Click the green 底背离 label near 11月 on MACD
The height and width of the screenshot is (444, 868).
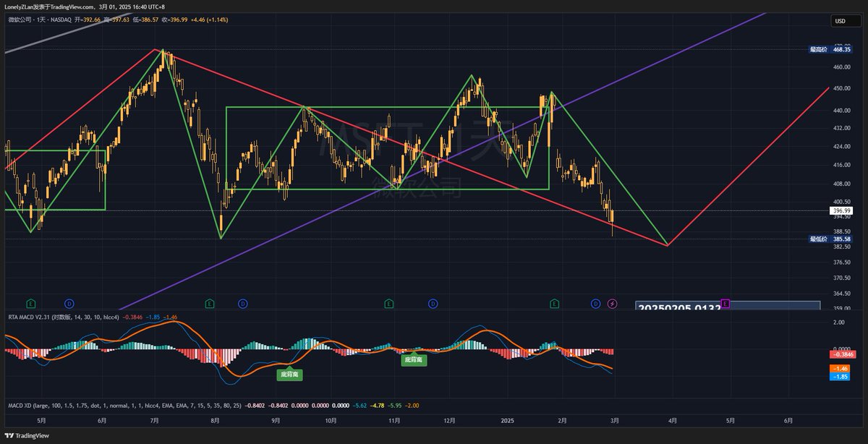tap(414, 359)
